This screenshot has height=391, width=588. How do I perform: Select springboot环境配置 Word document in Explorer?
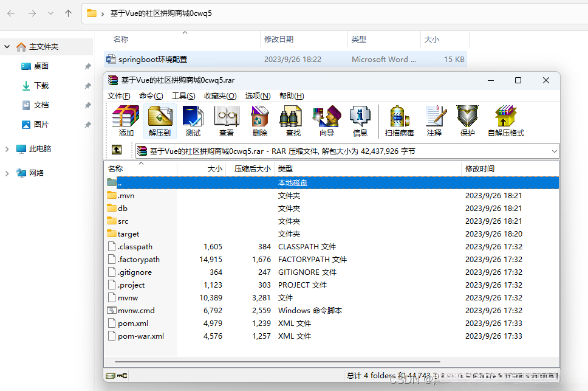click(285, 59)
